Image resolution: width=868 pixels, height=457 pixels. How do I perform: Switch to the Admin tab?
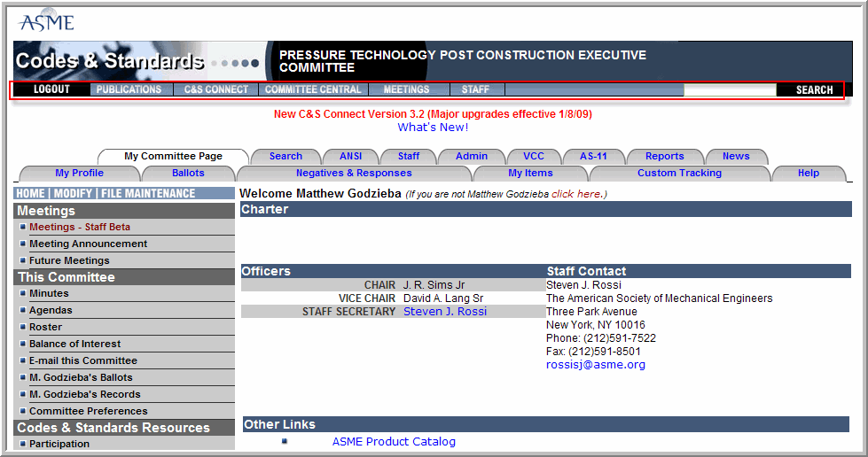[x=472, y=156]
